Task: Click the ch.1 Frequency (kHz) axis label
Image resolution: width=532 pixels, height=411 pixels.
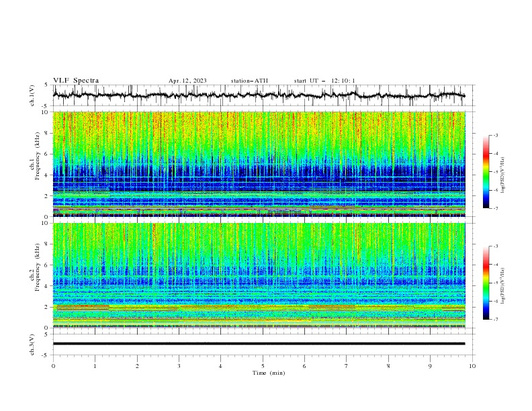Action: [35, 156]
